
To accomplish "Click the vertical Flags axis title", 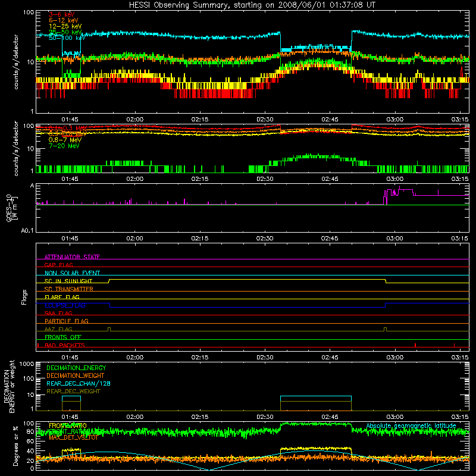I will coord(24,297).
